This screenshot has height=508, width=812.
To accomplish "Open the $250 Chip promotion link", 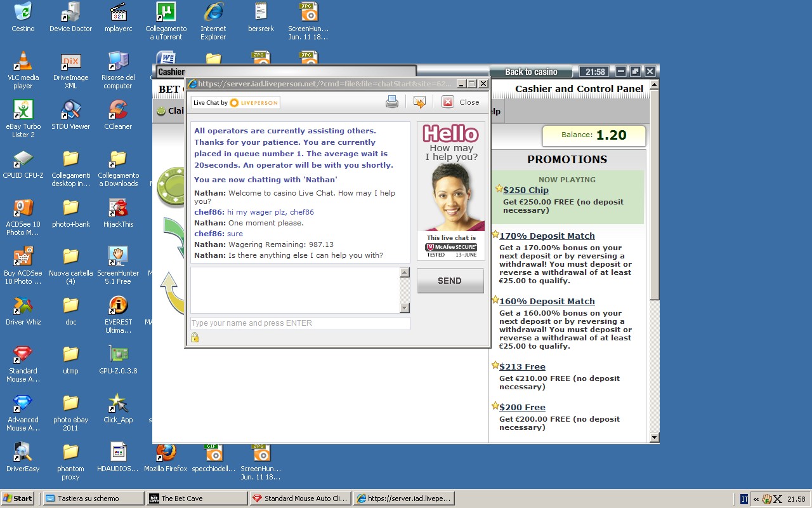I will [x=525, y=190].
